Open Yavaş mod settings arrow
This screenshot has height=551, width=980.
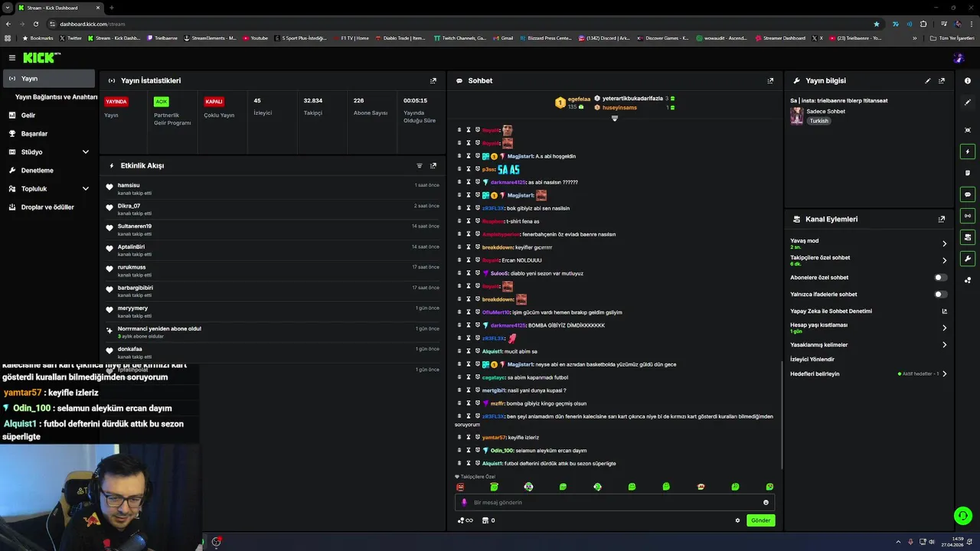click(x=944, y=244)
